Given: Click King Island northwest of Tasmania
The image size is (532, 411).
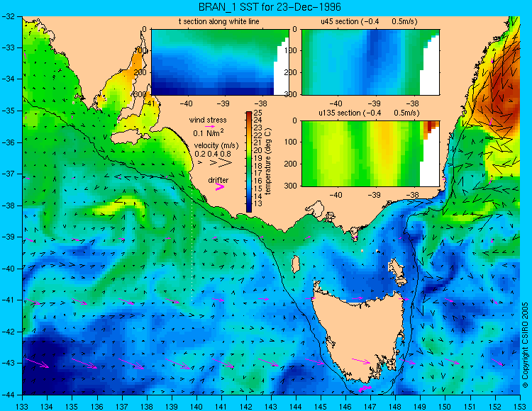Looking at the screenshot, I should 296,264.
